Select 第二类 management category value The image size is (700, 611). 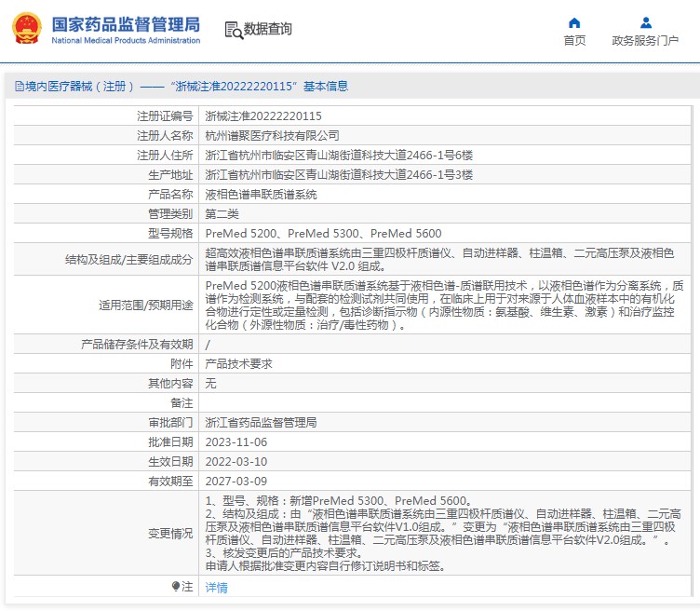222,214
